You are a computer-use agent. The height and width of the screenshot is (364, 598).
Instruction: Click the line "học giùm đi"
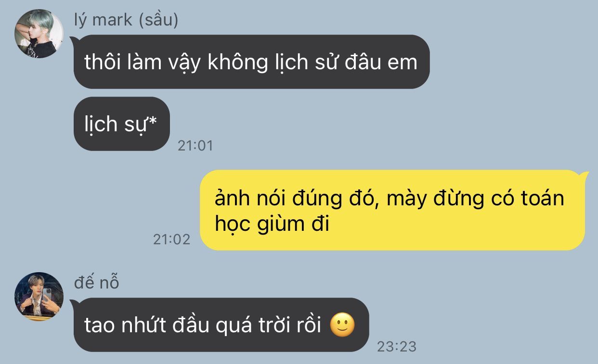(272, 225)
